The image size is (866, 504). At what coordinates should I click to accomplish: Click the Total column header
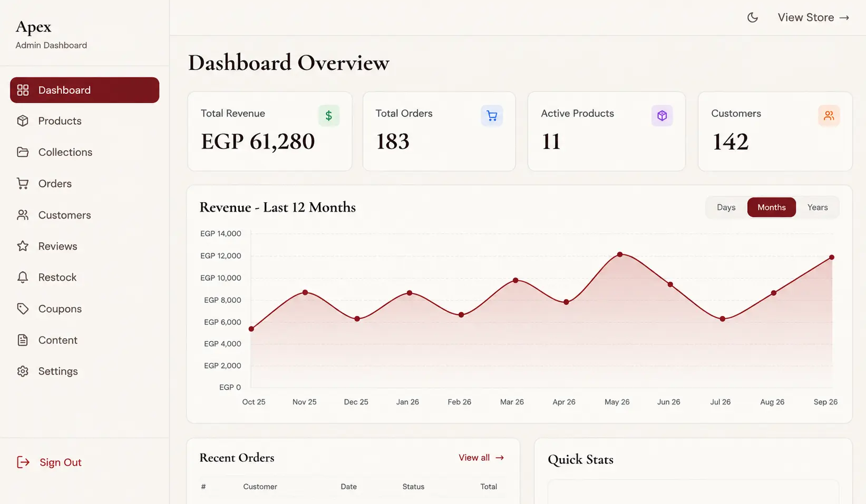click(x=489, y=487)
